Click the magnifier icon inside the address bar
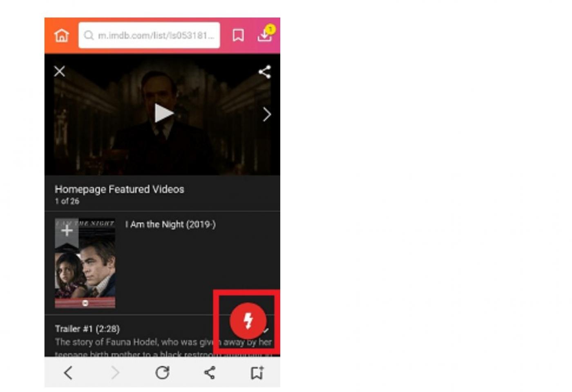 [x=88, y=36]
